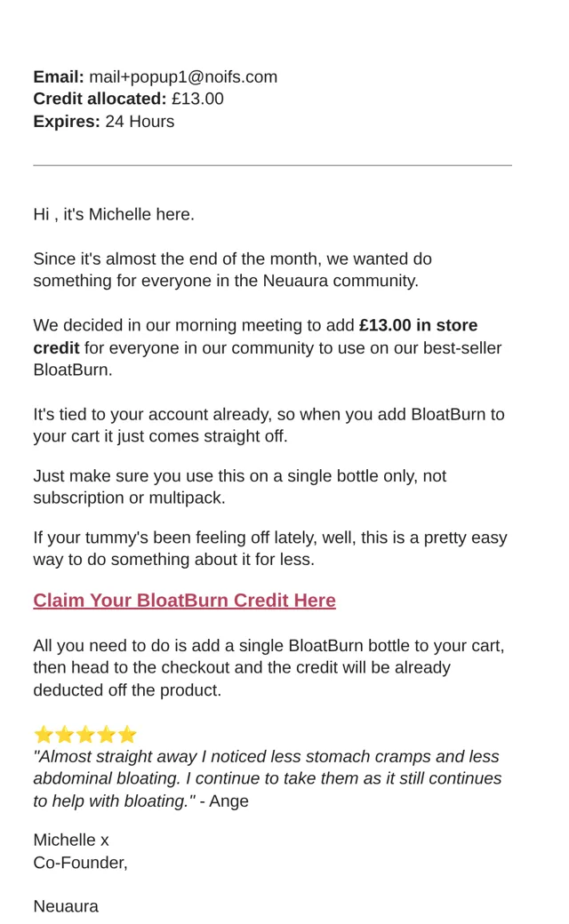Click the checkout instructions paragraph below the link
The width and height of the screenshot is (569, 924).
268,667
